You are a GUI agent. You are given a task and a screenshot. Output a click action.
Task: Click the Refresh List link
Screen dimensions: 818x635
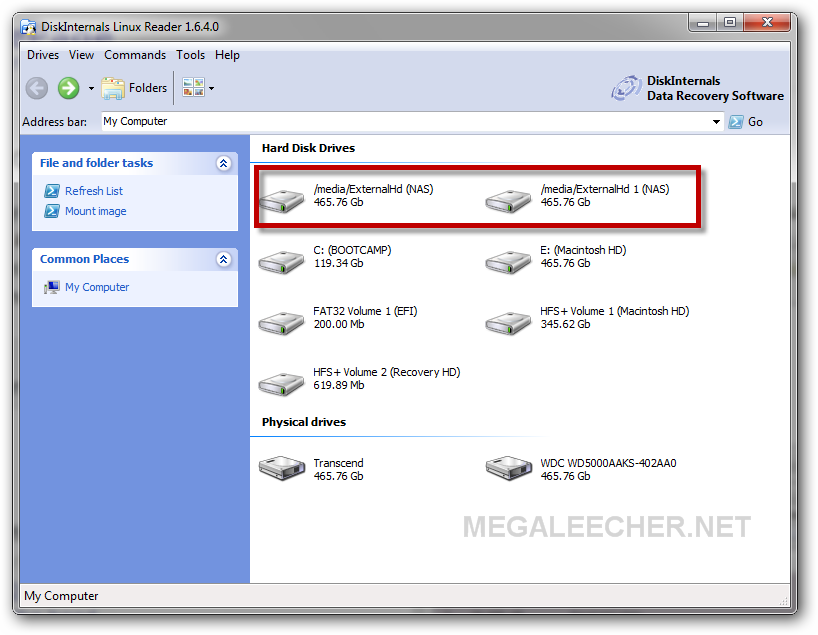(94, 191)
